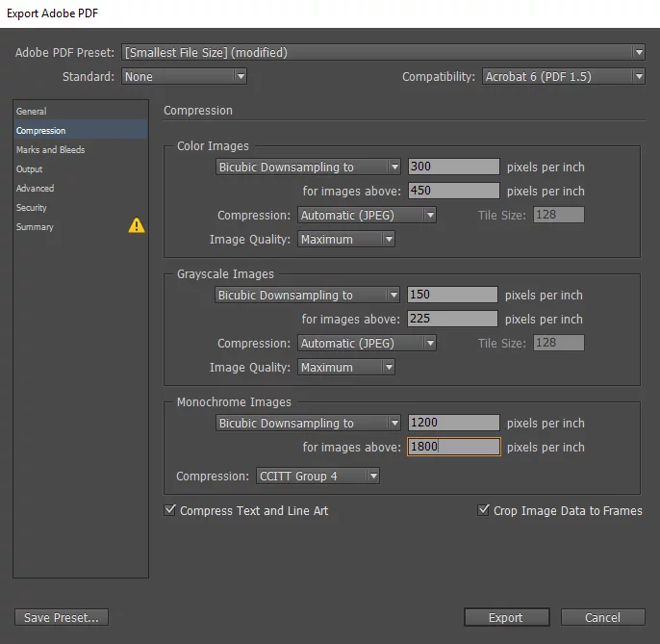Open Grayscale Images Compression dropdown
This screenshot has width=660, height=644.
point(367,343)
